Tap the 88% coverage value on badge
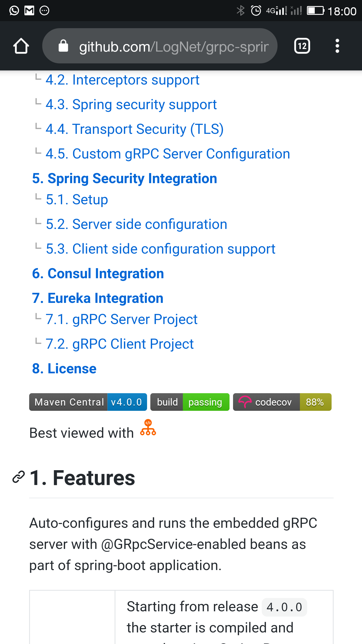The image size is (362, 644). click(x=315, y=402)
